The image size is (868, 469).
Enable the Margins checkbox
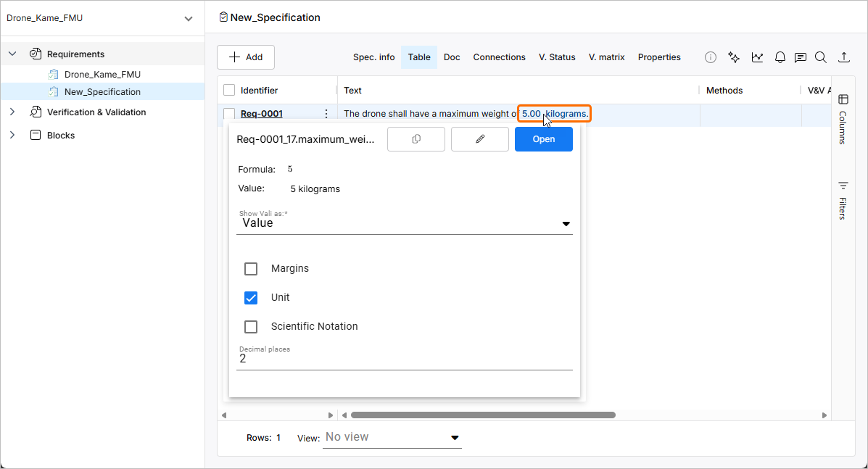251,269
